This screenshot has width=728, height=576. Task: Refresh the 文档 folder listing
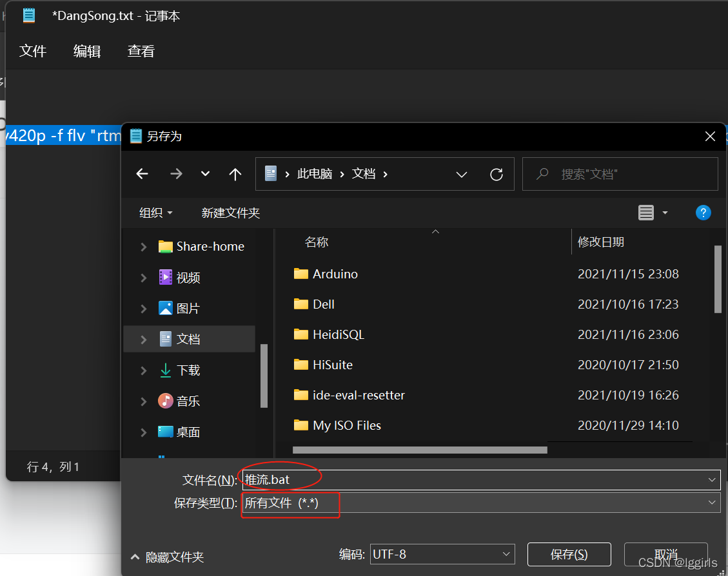497,175
